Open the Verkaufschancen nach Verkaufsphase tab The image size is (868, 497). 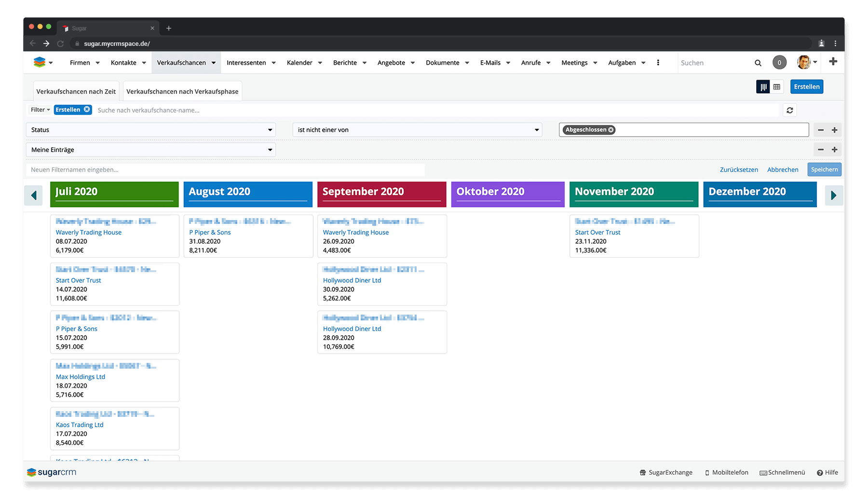click(182, 92)
